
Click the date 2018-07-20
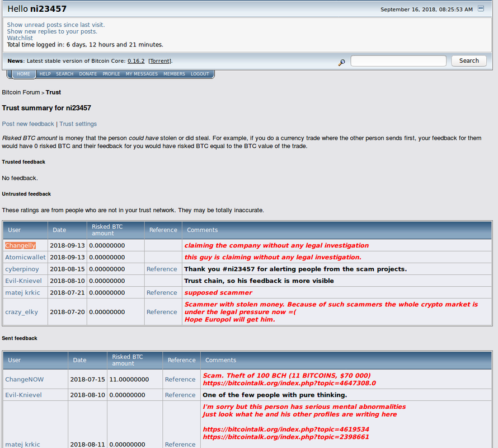(x=67, y=312)
